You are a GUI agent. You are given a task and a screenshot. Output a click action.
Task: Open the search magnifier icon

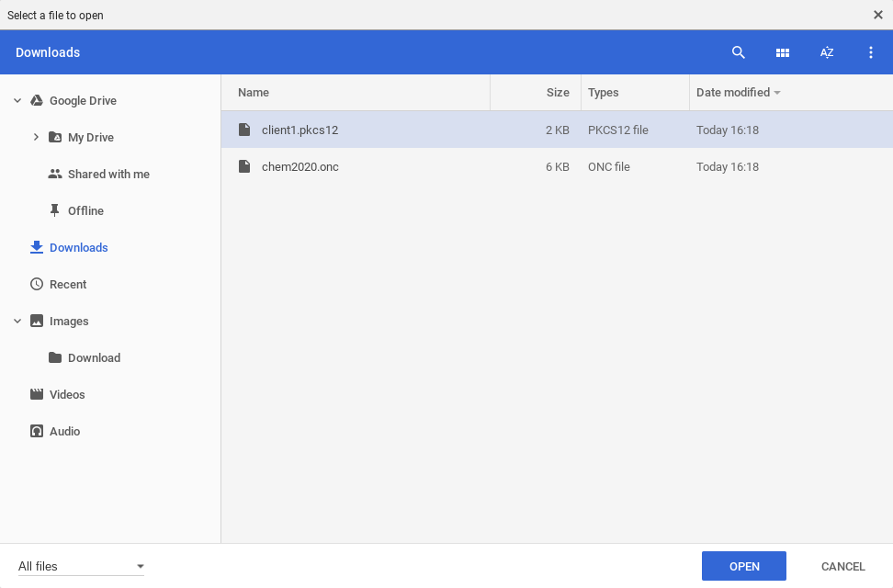click(x=738, y=52)
